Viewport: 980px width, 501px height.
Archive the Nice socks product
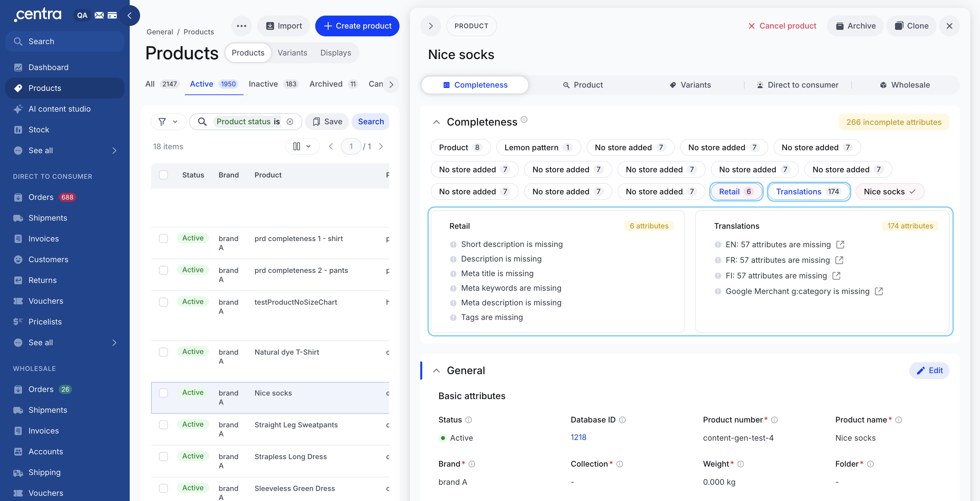855,26
